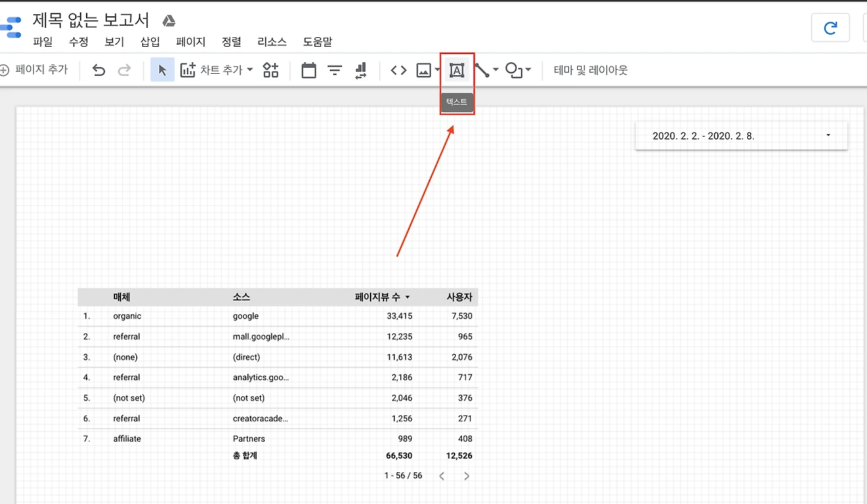The image size is (867, 504).
Task: Expand the 2020. 2. 2. - 2020. 2. 8. date range
Action: [x=742, y=135]
